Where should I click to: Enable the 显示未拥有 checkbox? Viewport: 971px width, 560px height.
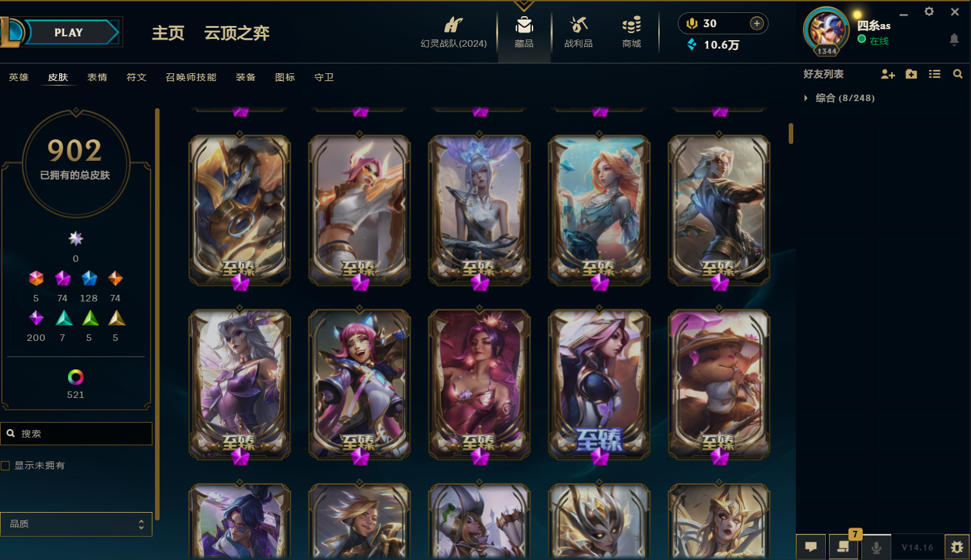coord(5,465)
